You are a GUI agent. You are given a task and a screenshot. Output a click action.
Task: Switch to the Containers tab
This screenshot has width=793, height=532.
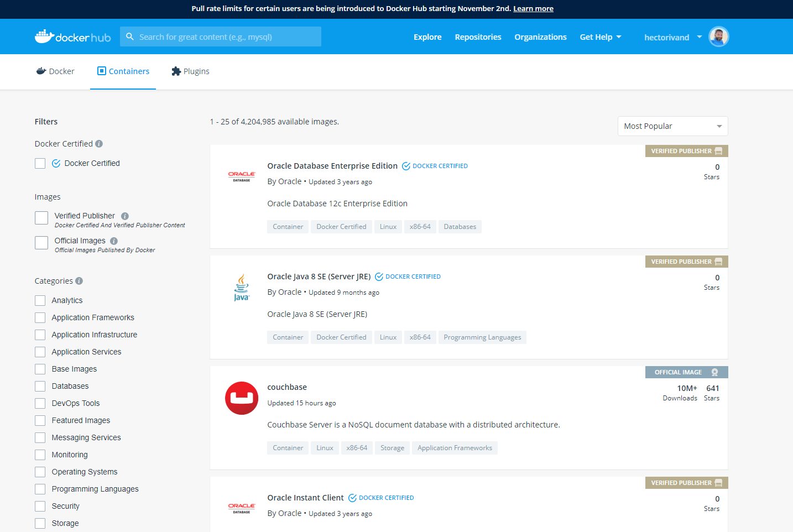123,71
